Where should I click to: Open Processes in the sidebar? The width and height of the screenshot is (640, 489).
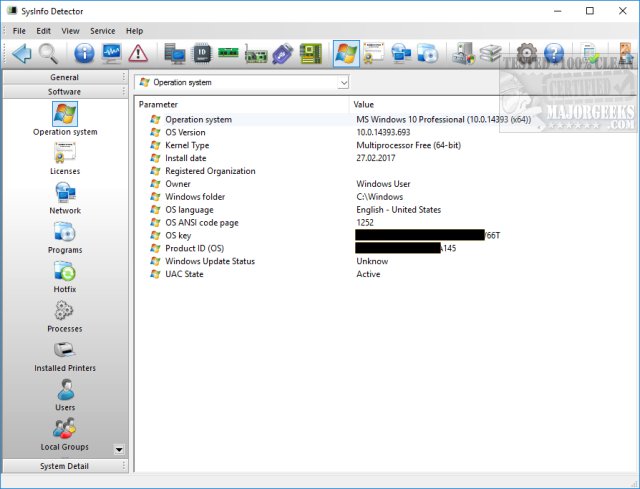[x=65, y=316]
